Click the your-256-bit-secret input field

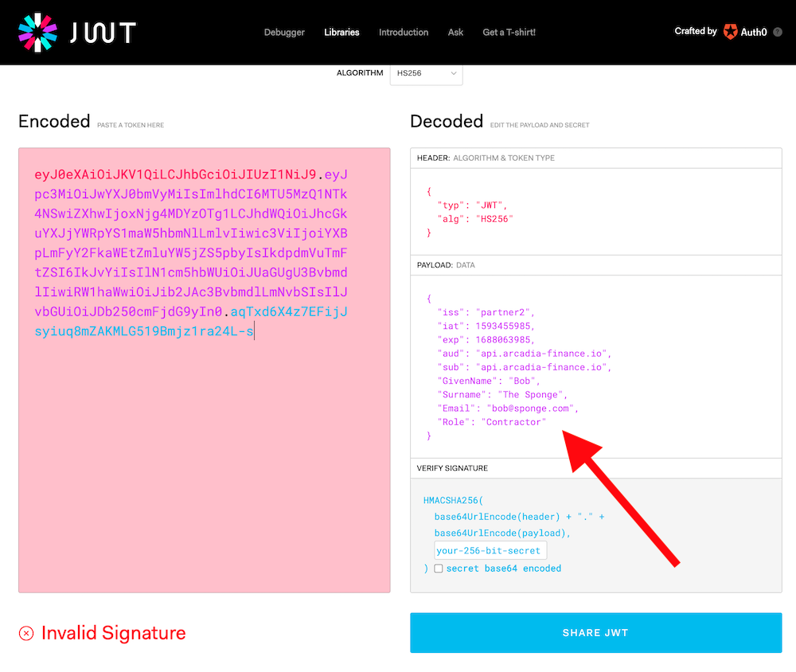point(490,551)
